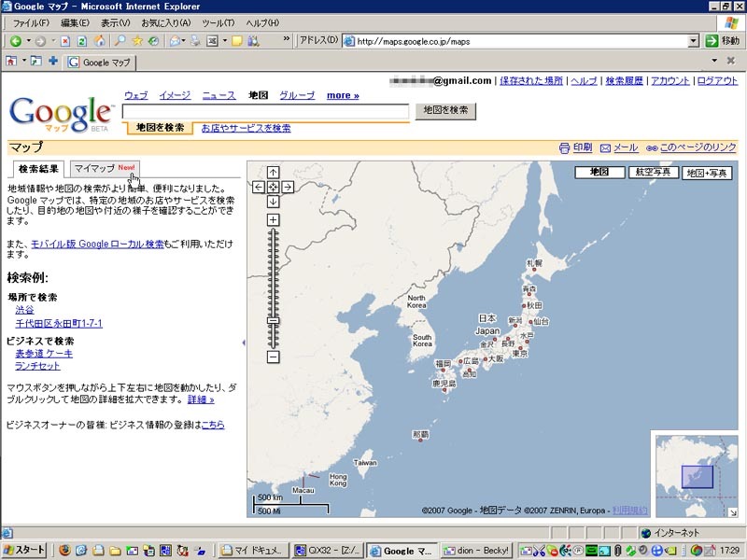Screen dimensions: 747x560
Task: Collapse the left panel with divider arrow
Action: point(243,343)
